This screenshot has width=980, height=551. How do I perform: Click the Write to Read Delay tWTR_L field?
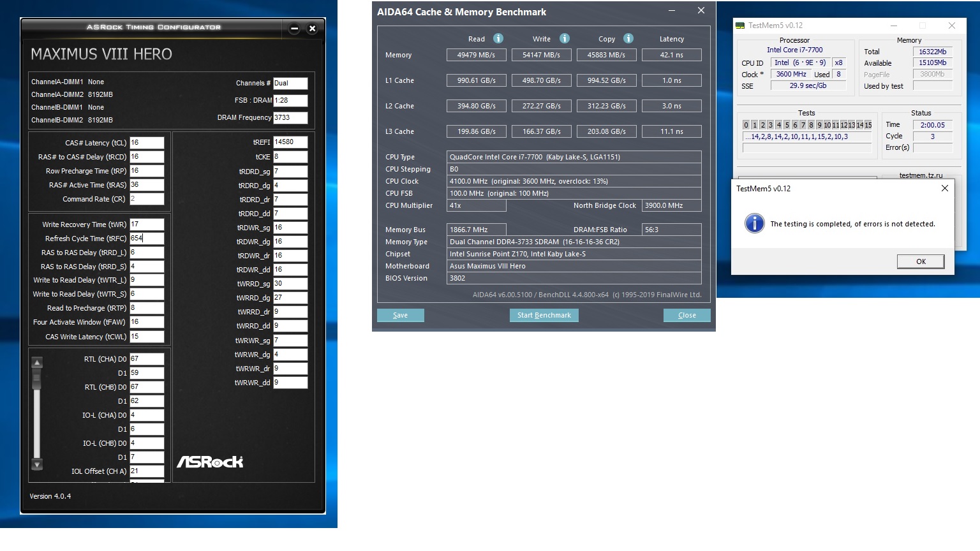(x=147, y=280)
